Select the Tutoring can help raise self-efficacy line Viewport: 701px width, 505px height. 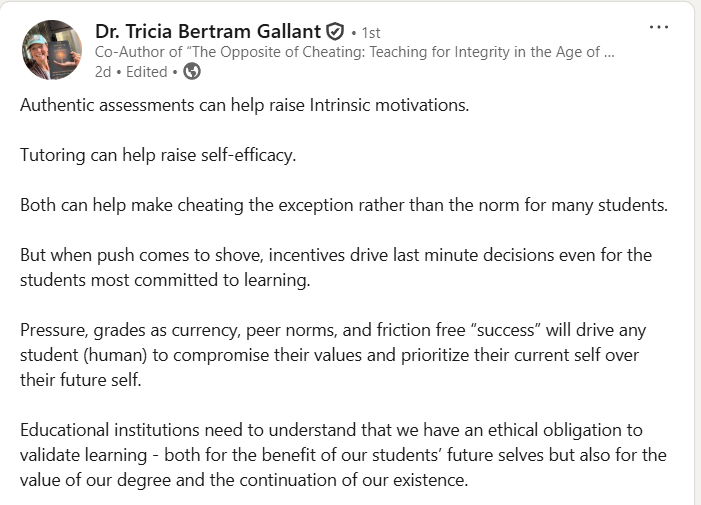158,156
